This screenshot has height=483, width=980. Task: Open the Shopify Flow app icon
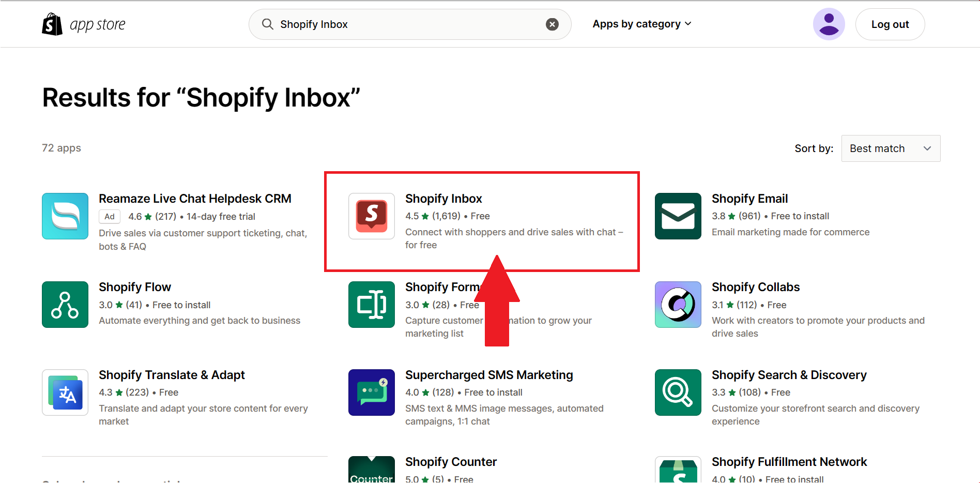tap(65, 305)
